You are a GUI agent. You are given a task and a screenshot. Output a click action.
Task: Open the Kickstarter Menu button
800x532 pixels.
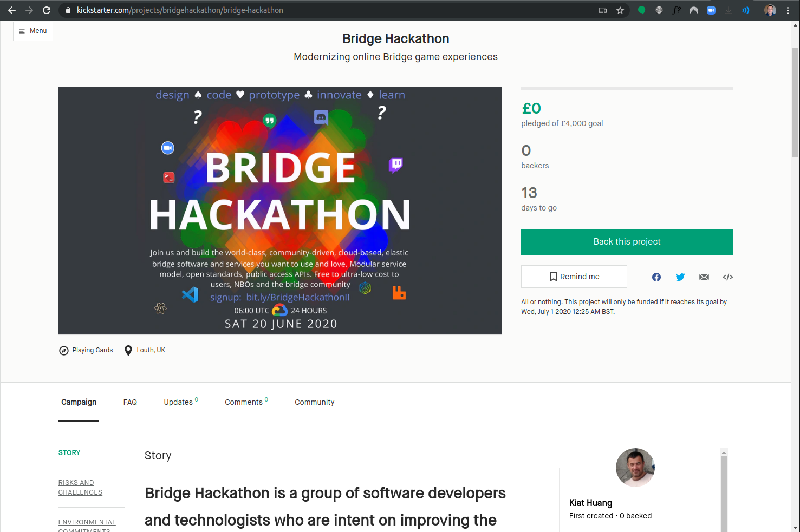point(33,31)
